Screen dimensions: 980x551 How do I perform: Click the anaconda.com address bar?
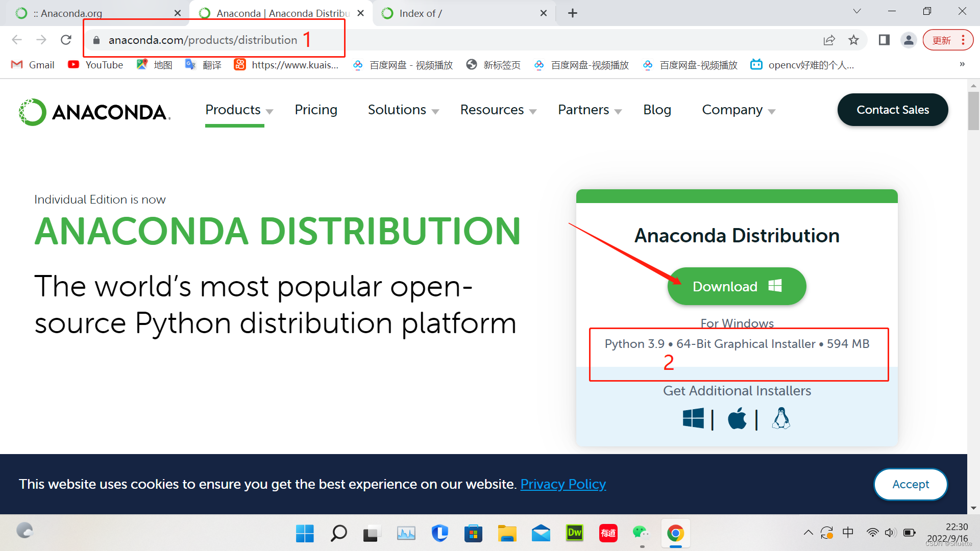pyautogui.click(x=203, y=40)
